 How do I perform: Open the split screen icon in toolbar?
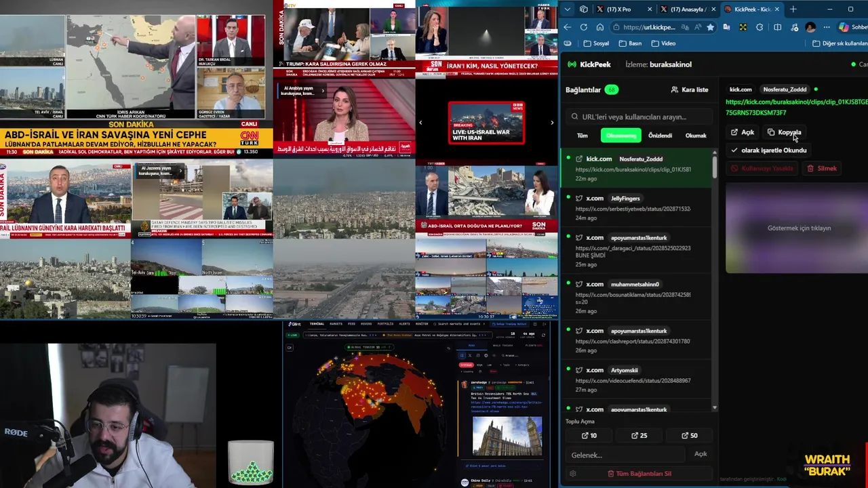point(777,27)
